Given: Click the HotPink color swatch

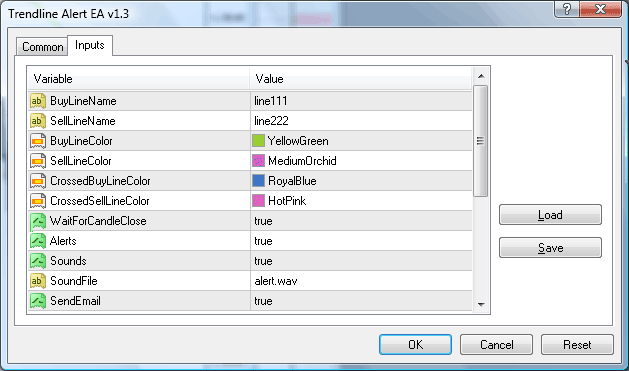Looking at the screenshot, I should point(258,201).
